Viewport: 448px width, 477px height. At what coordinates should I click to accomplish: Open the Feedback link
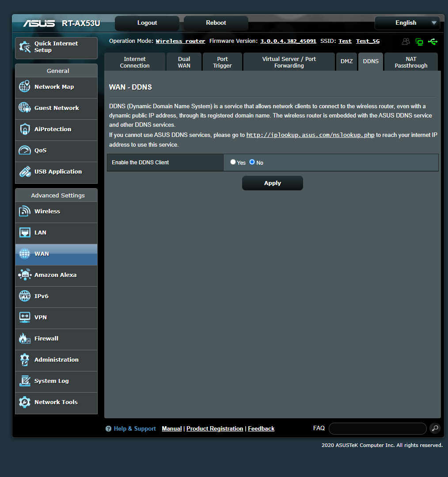pyautogui.click(x=261, y=428)
